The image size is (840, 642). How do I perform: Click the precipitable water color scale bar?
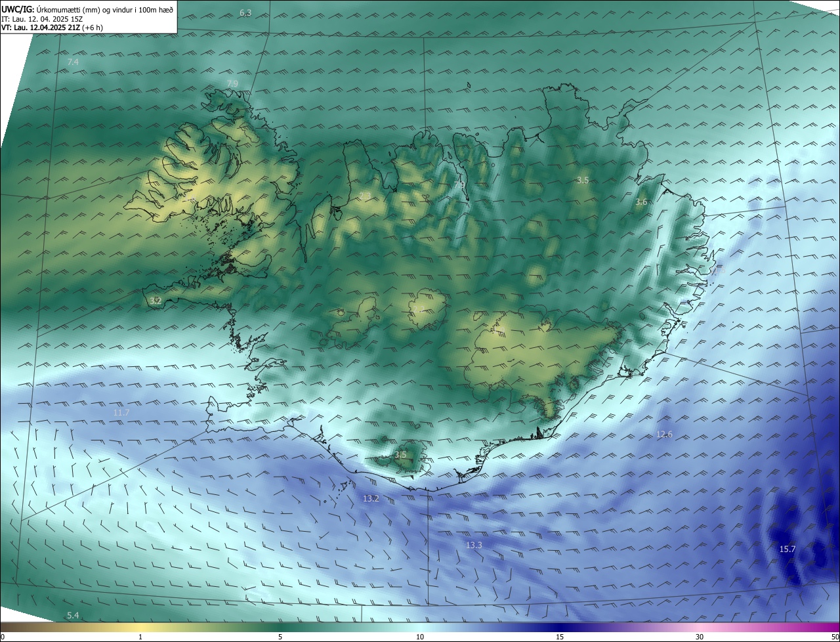420,628
